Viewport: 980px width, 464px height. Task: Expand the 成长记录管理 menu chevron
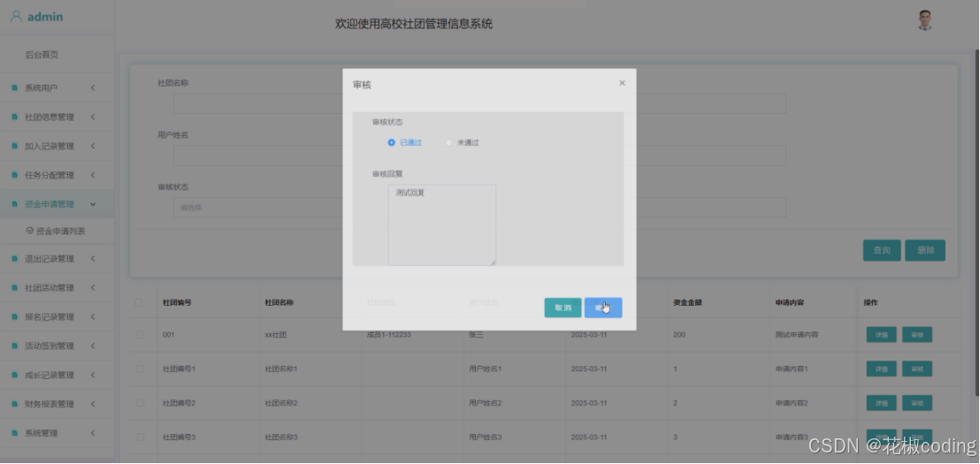(93, 375)
